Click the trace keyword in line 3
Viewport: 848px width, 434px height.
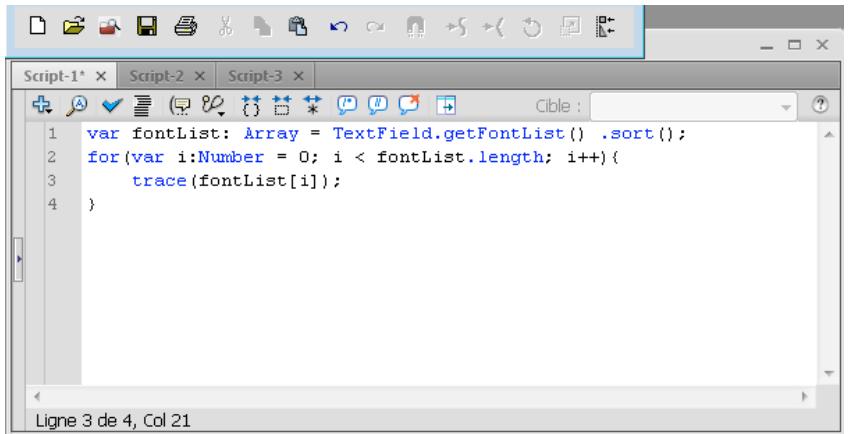pyautogui.click(x=160, y=181)
